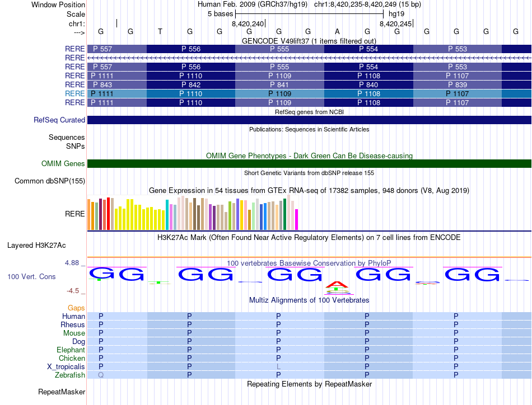Click Publications: Sequences in Scientific Articles title
The width and height of the screenshot is (532, 405).
309,129
